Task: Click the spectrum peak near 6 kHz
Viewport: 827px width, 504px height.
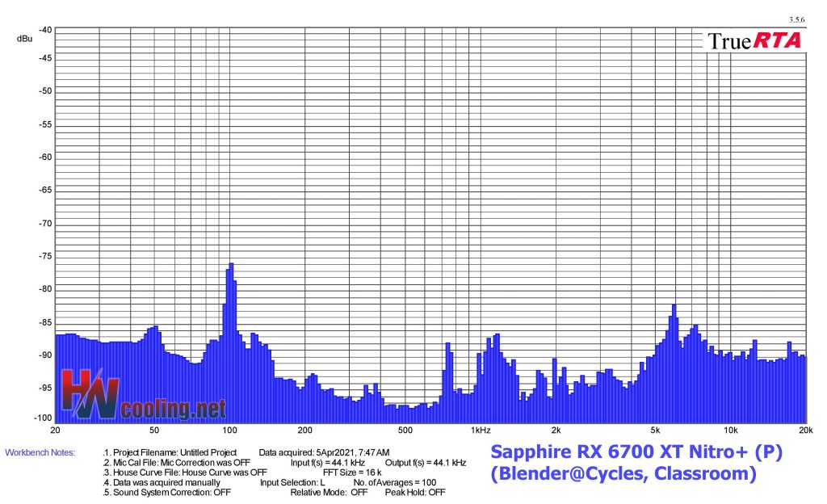Action: (674, 363)
